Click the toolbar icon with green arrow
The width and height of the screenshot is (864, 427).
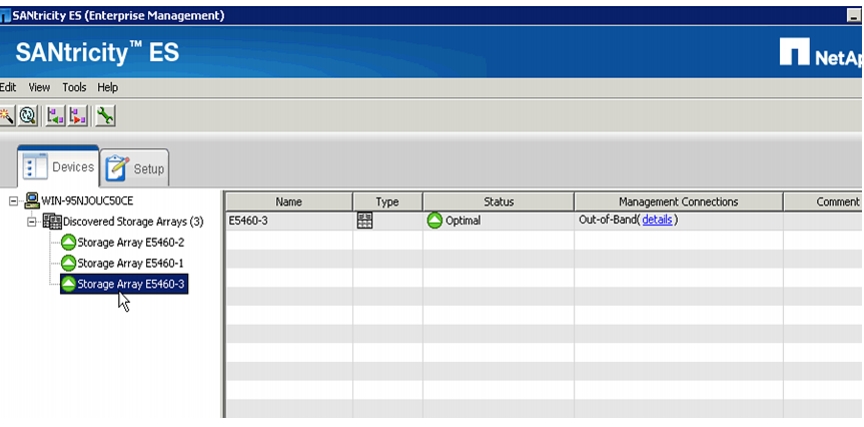55,116
